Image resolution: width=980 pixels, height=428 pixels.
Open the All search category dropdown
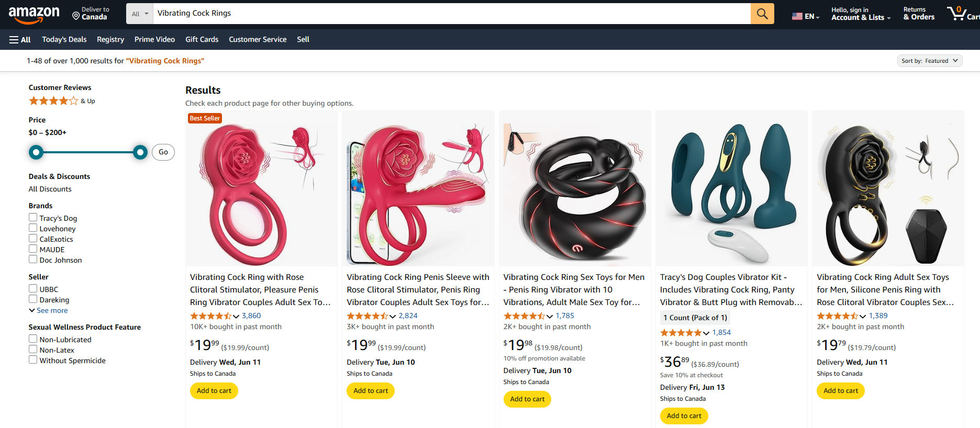[x=139, y=14]
